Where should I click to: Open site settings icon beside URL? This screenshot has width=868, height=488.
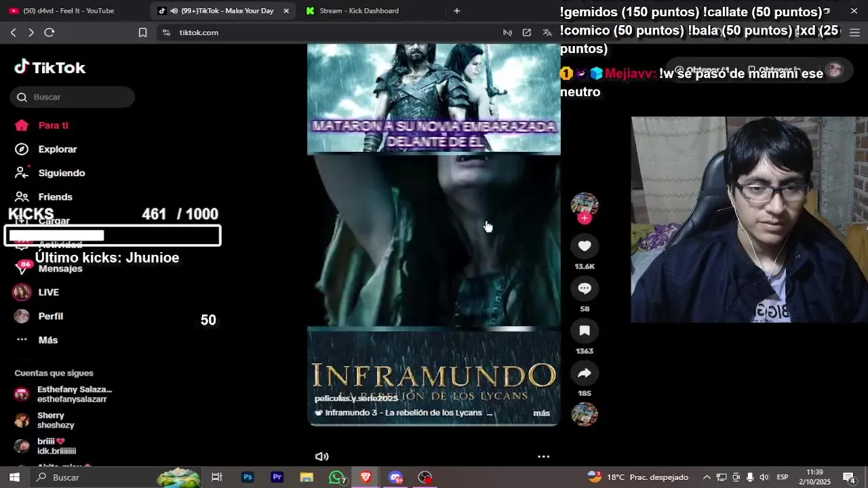click(x=166, y=33)
